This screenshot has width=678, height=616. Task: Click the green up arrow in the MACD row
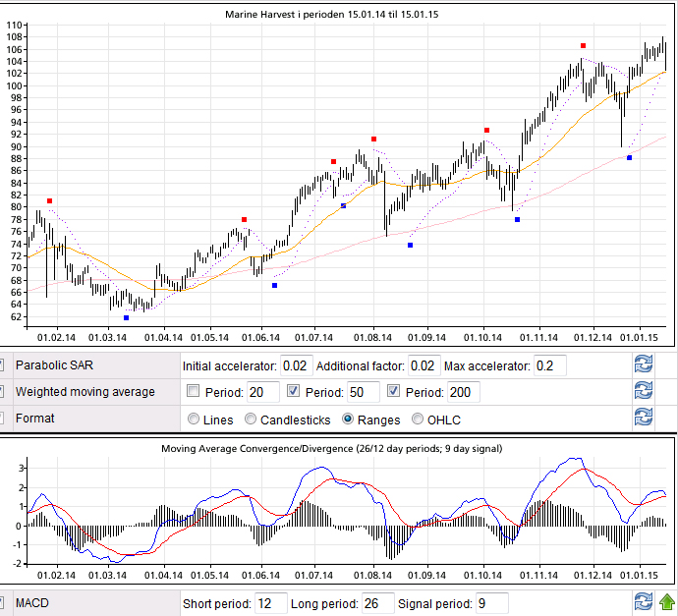[667, 603]
